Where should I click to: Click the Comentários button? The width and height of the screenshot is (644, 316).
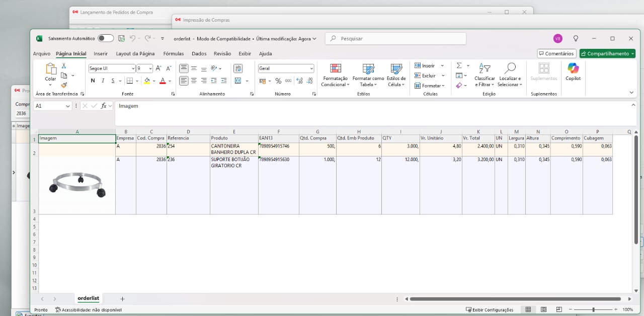pyautogui.click(x=556, y=54)
